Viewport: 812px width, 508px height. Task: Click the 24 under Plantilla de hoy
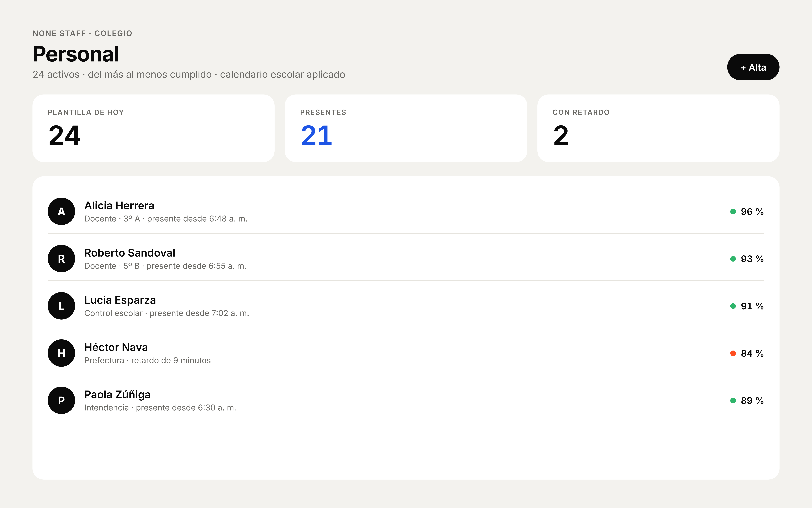pos(64,135)
